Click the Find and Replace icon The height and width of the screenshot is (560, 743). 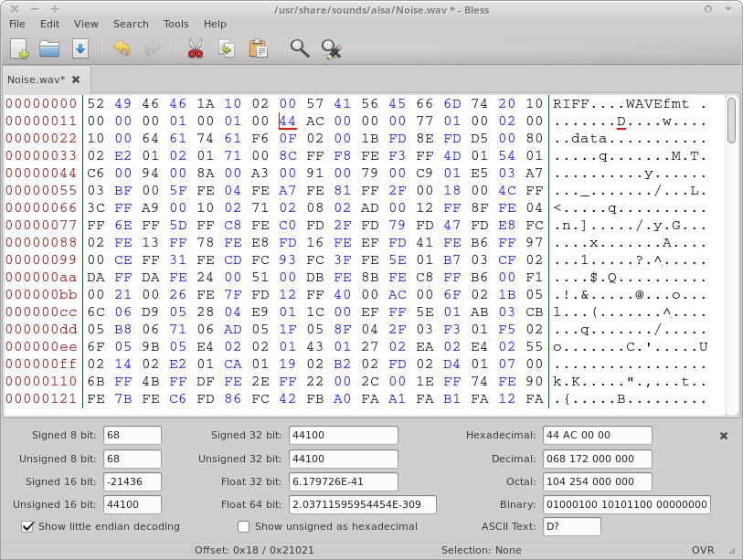click(332, 48)
